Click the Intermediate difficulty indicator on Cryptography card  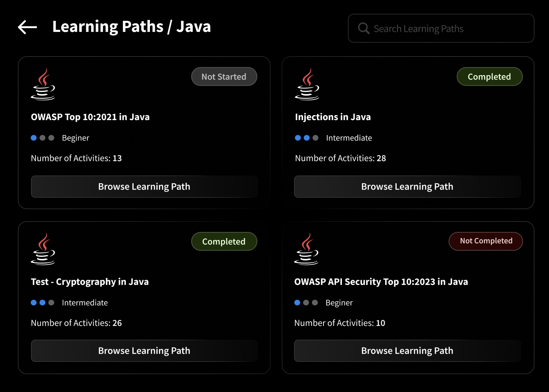click(42, 303)
